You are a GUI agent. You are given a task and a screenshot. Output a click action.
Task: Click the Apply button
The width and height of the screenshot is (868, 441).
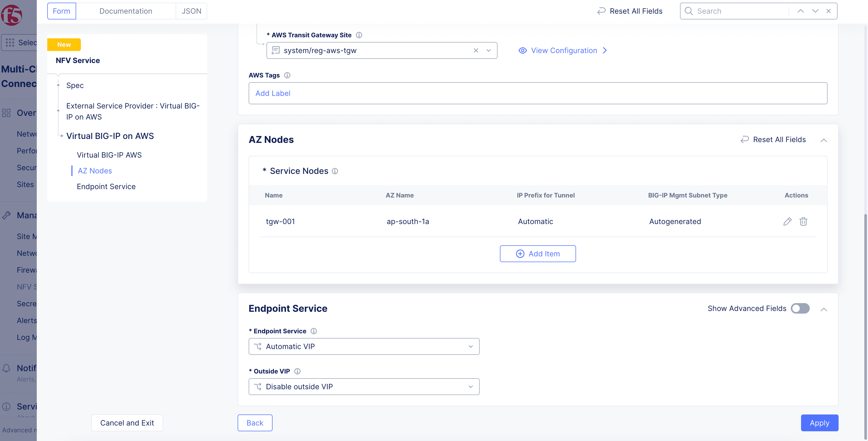pyautogui.click(x=819, y=423)
